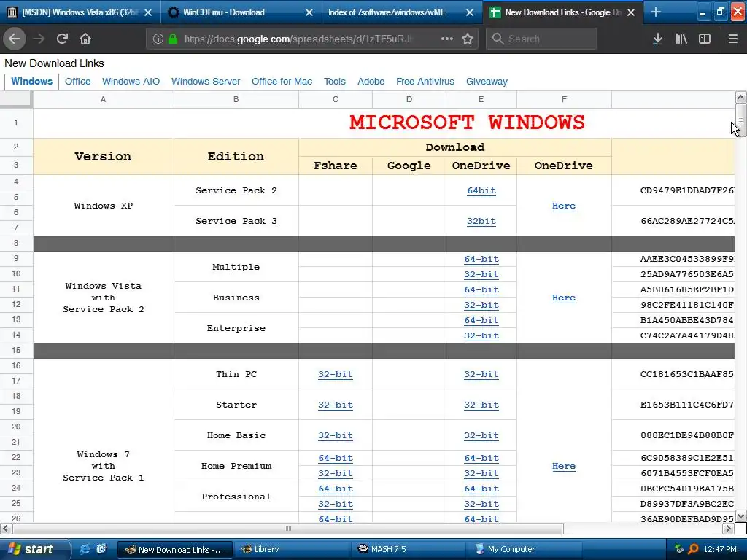747x560 pixels.
Task: Click the 32bit link for XP Service Pack 3
Action: pos(481,221)
